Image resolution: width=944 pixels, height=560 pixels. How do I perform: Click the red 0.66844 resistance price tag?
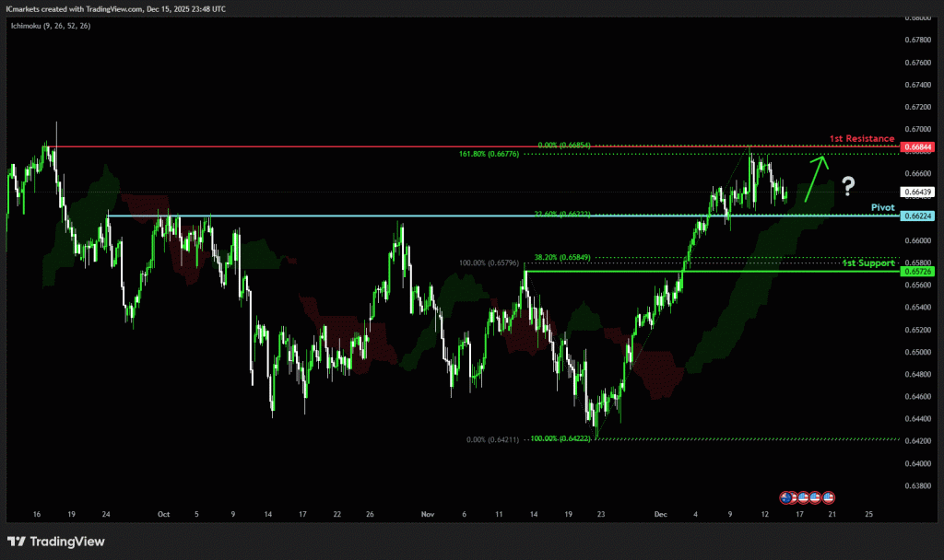tap(918, 147)
